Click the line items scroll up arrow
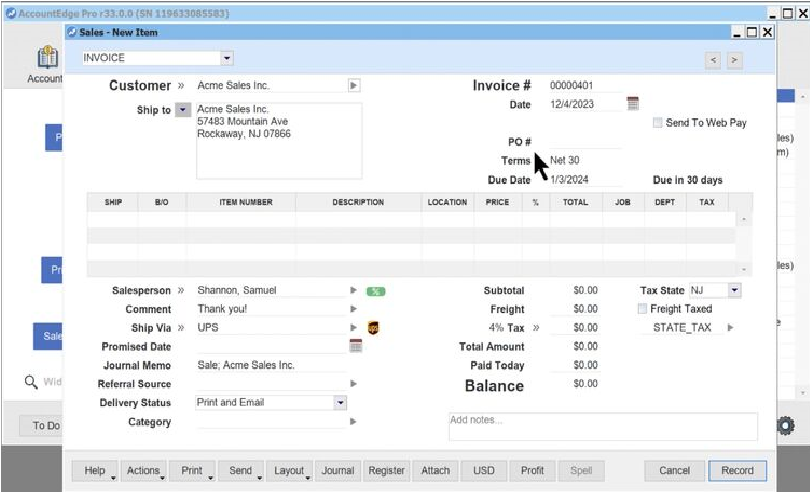 pos(744,219)
